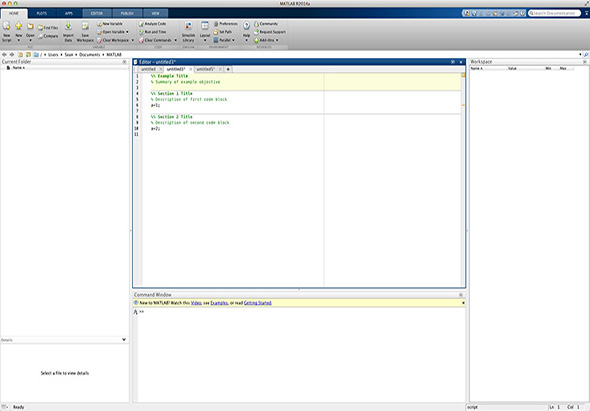Select the untitled5* editor document tab
Viewport: 590px width, 411px height.
coord(205,69)
